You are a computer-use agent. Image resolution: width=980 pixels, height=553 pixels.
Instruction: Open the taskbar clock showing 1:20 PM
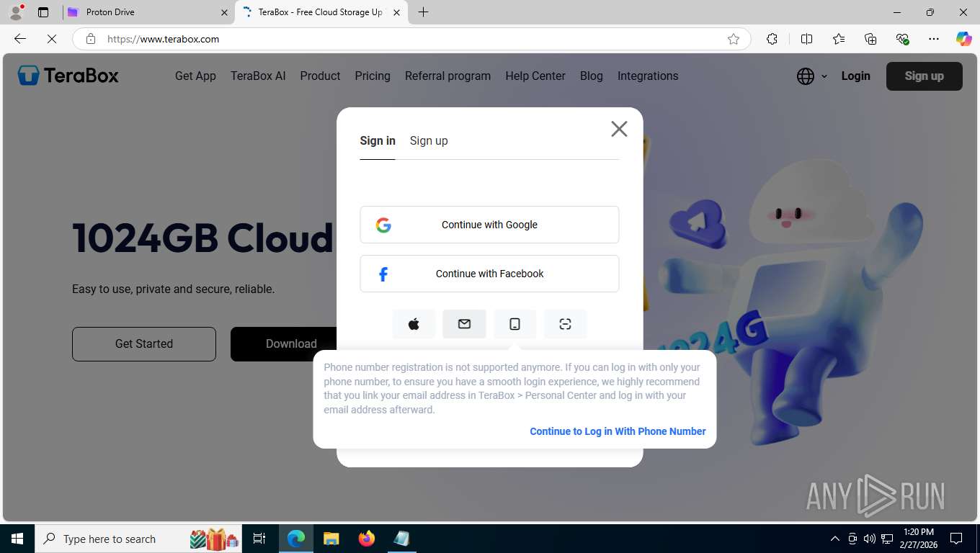click(918, 539)
